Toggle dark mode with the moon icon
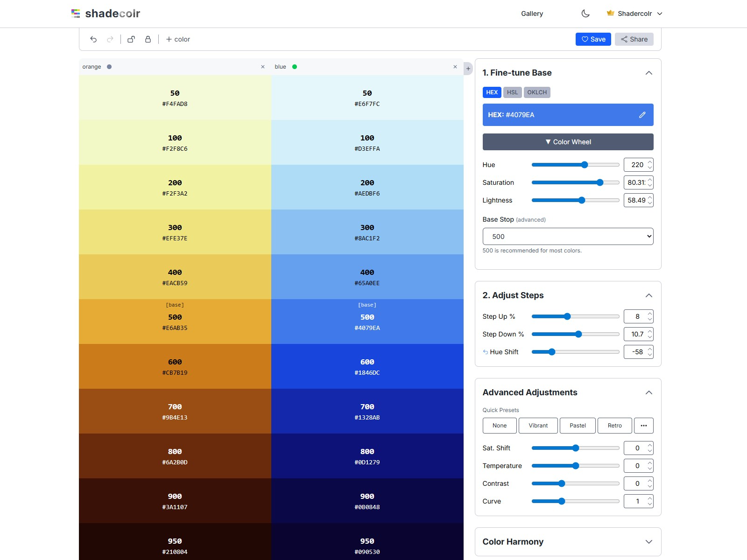This screenshot has width=747, height=560. tap(585, 14)
